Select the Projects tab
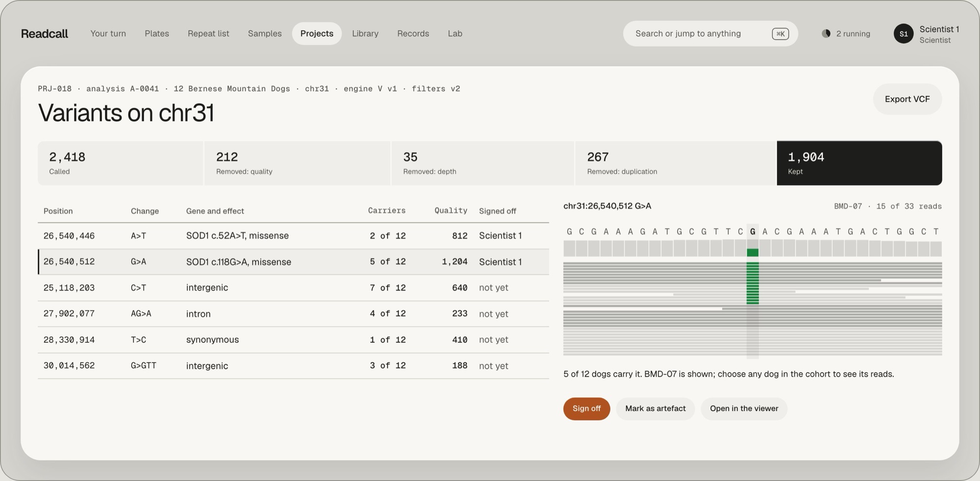 point(317,33)
